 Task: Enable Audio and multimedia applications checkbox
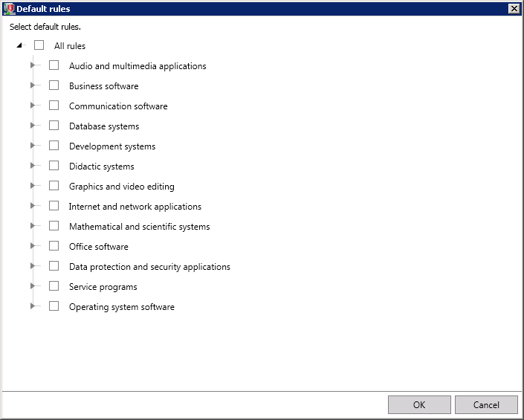tap(54, 65)
